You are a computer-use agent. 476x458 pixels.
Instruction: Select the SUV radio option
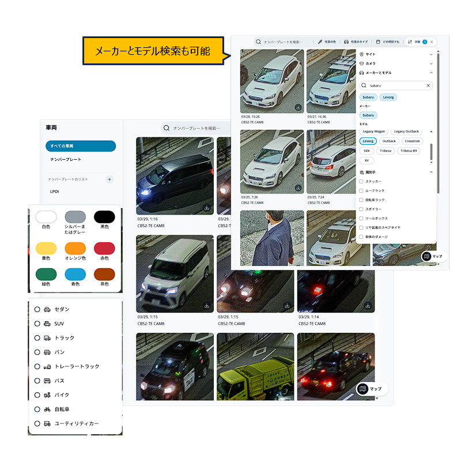pos(37,324)
